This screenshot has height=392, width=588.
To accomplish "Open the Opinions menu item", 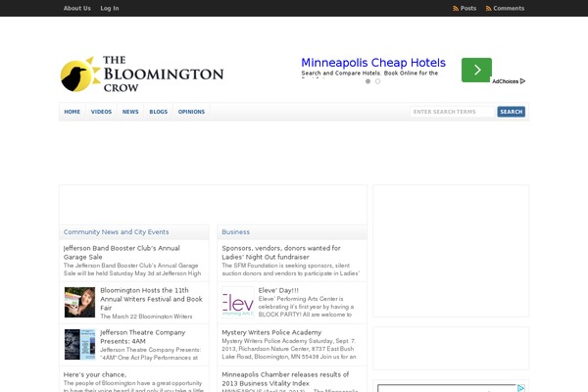I will click(191, 112).
